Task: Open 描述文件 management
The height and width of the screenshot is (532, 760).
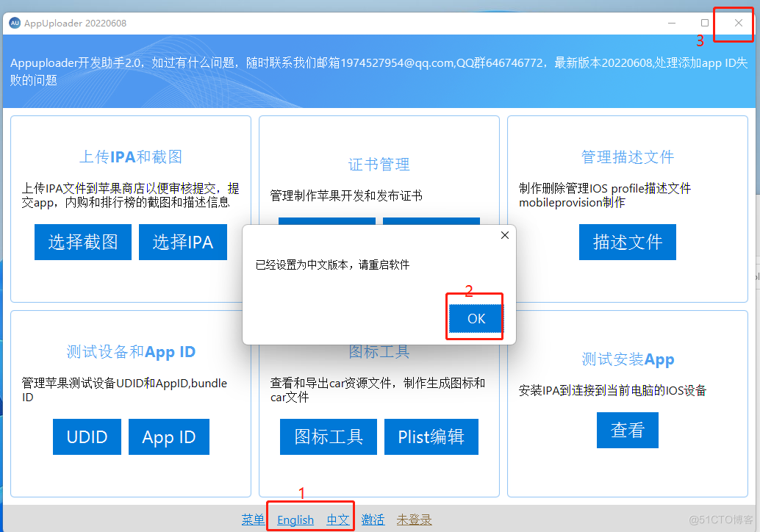Action: tap(627, 242)
